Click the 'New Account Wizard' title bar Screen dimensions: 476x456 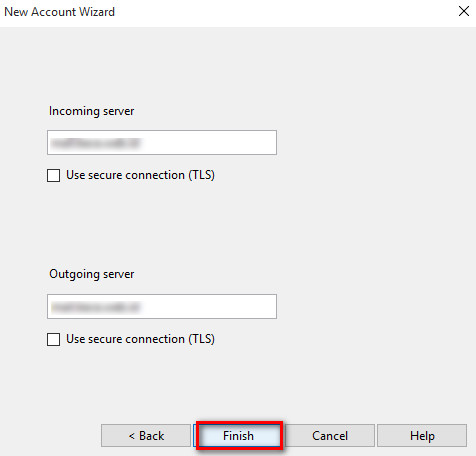[59, 12]
